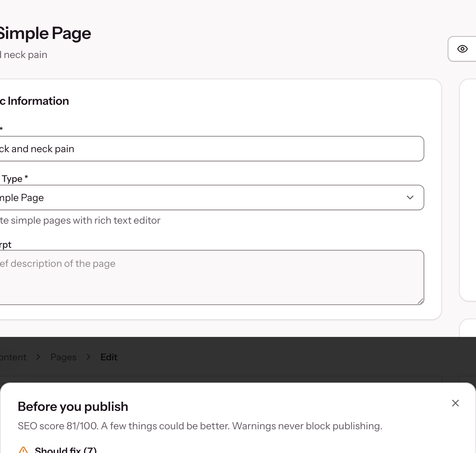Open the Page Type dropdown chevron

click(x=410, y=197)
